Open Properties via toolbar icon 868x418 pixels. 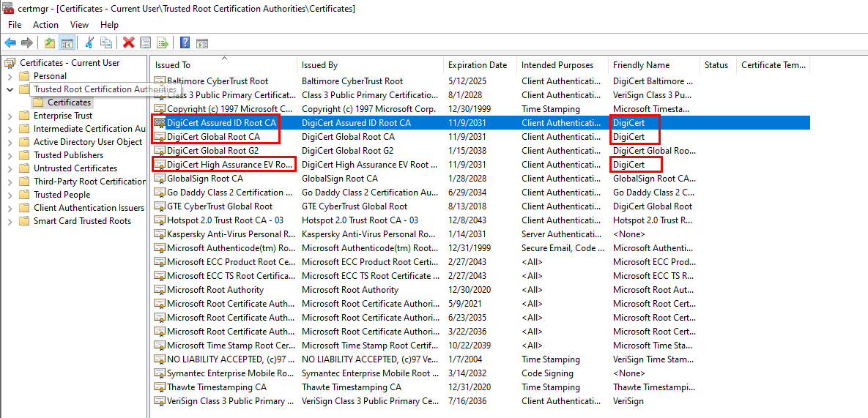click(145, 42)
